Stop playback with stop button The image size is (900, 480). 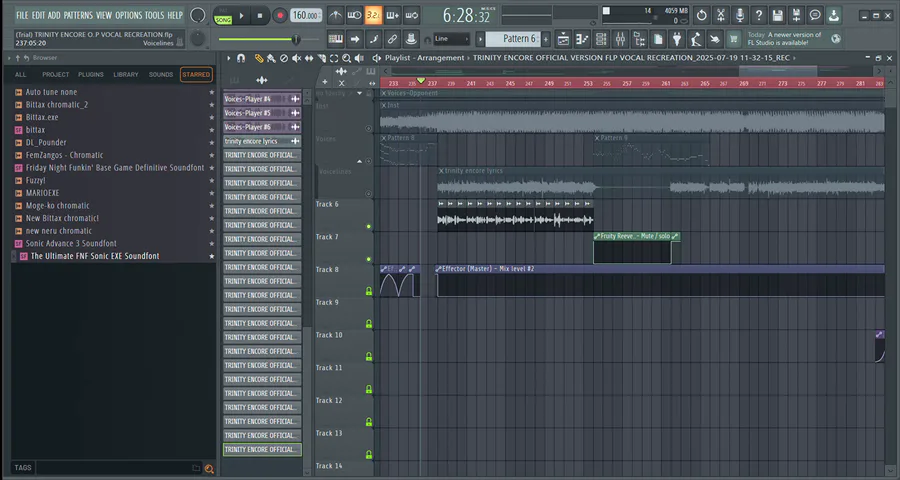[x=259, y=16]
